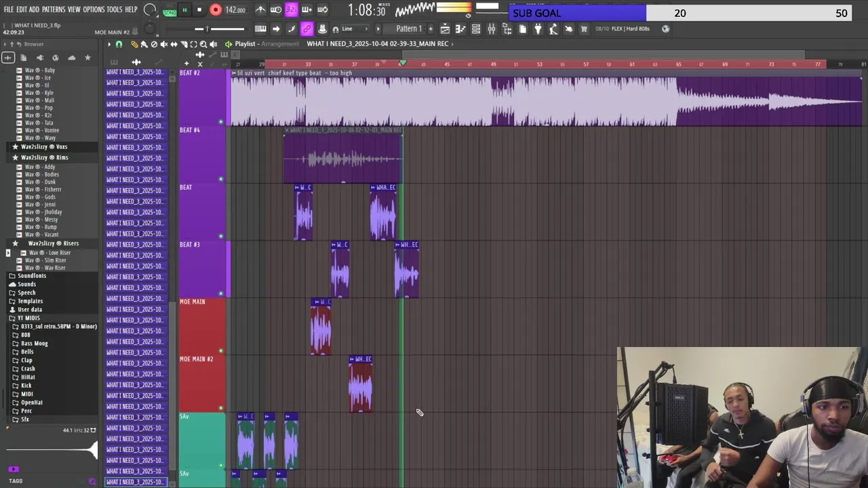Select the pencil draw tool in playlist
This screenshot has width=868, height=488.
click(134, 44)
